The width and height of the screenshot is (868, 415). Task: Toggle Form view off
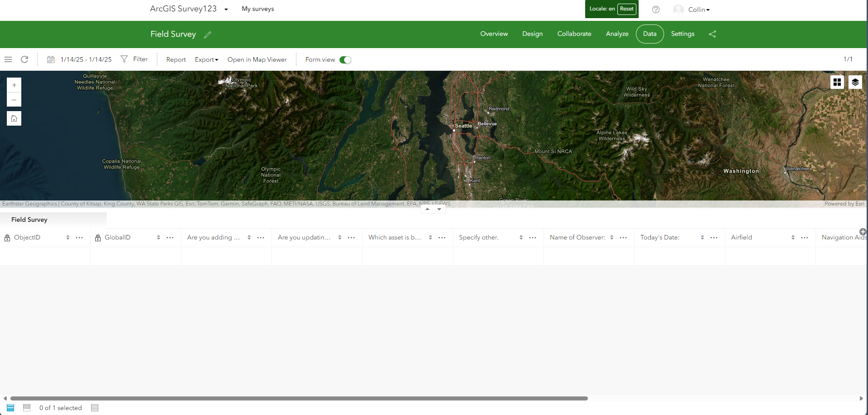345,59
